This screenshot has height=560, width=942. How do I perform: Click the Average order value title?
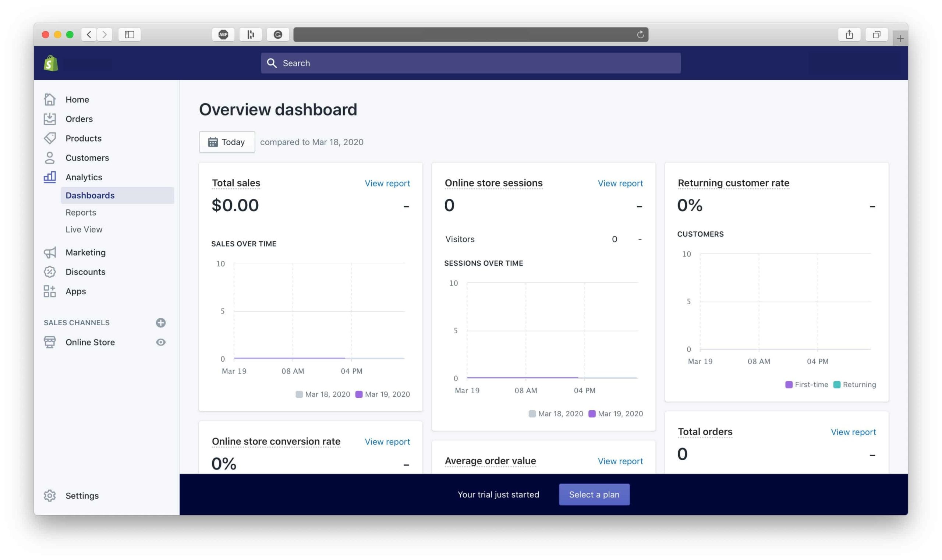point(490,461)
